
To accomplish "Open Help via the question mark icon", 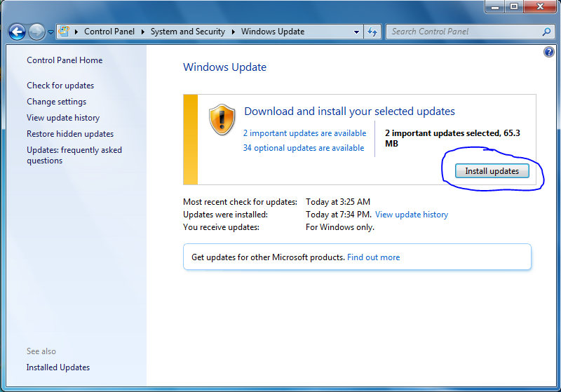I will (549, 52).
